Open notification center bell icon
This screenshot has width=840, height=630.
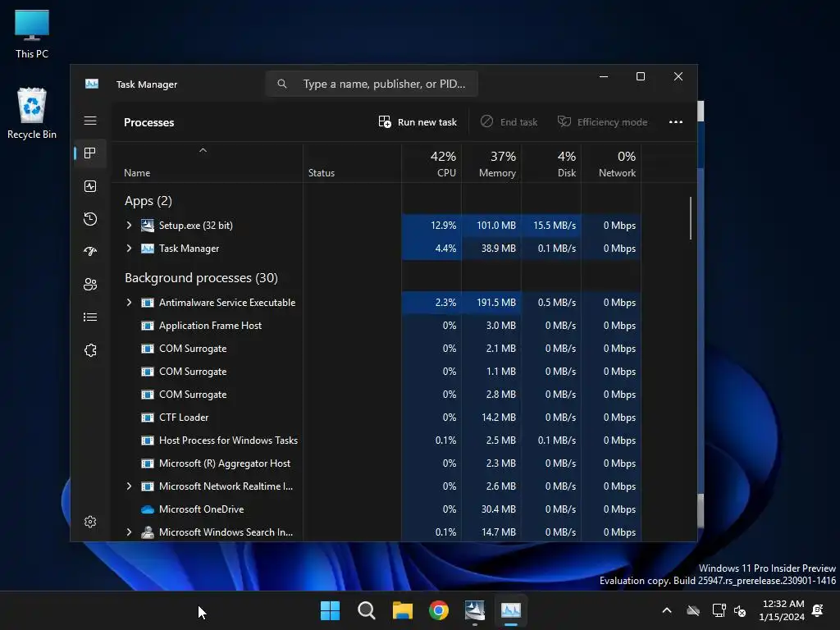818,610
